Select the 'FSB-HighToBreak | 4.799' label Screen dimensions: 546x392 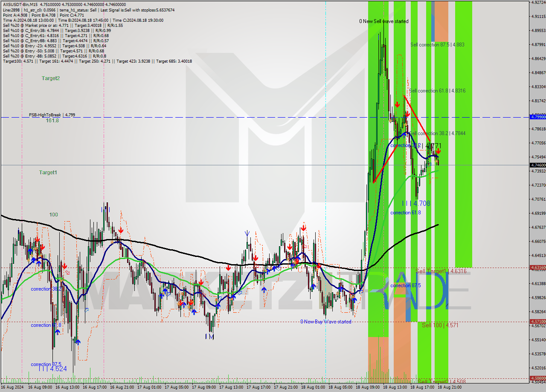52,115
